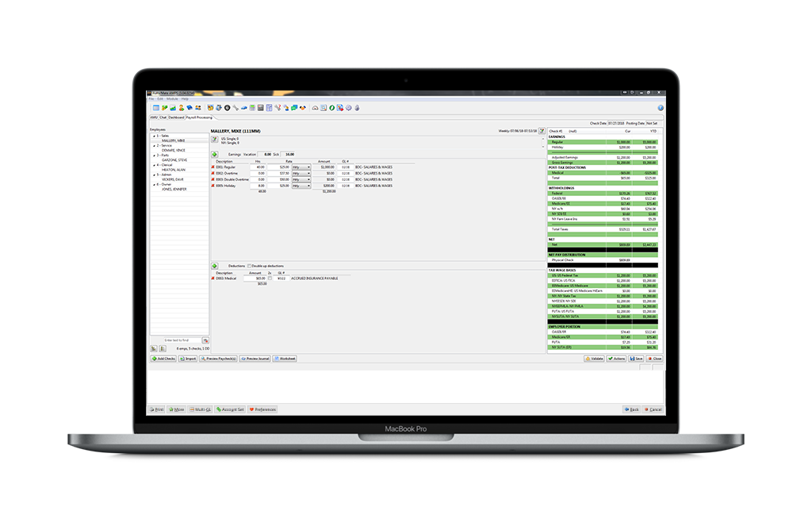Viewport: 812px width, 530px height.
Task: Select employee JONES, JENNIFER in list
Action: pos(174,189)
